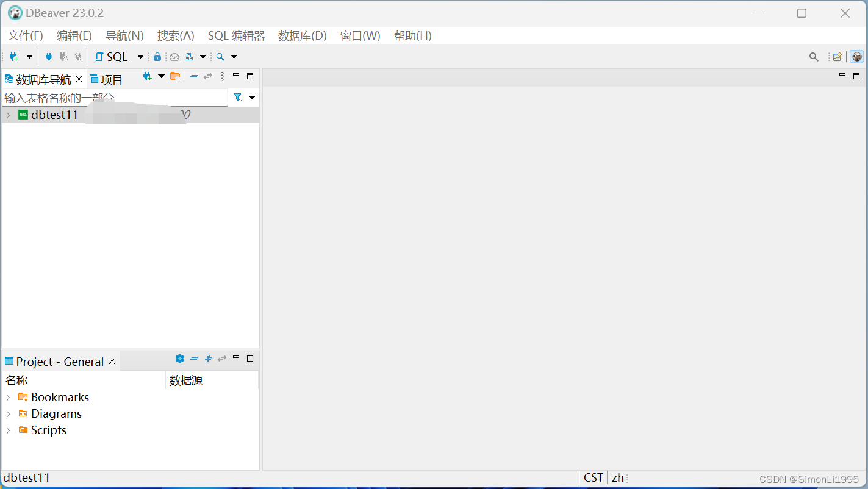Viewport: 868px width, 489px height.
Task: Open the search tool on the toolbar
Action: [221, 56]
